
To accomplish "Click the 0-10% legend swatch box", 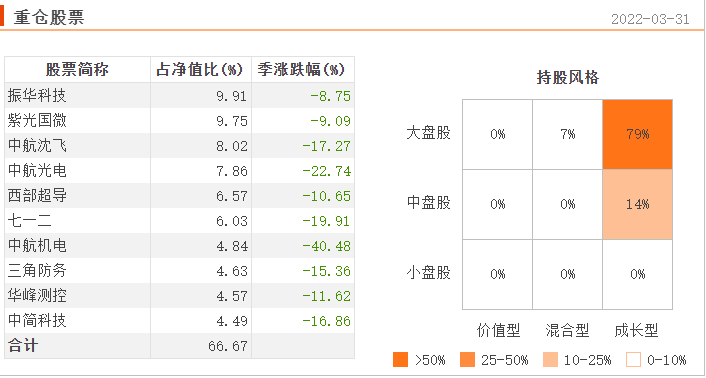I will [x=633, y=360].
